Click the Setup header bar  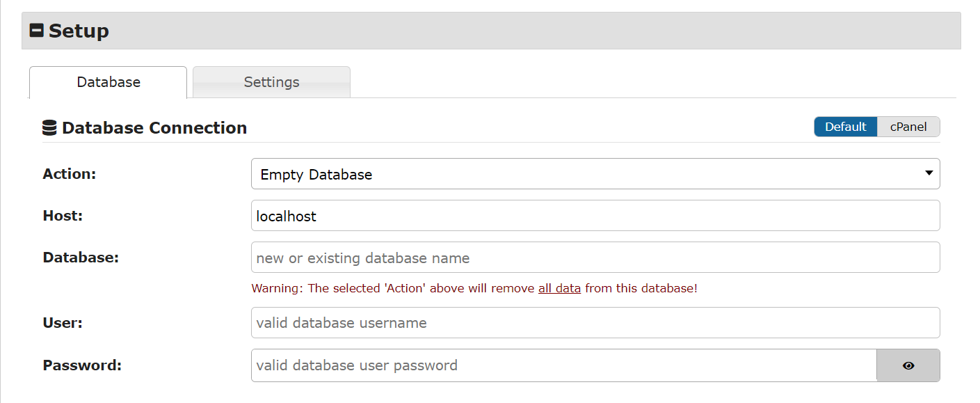pos(487,30)
